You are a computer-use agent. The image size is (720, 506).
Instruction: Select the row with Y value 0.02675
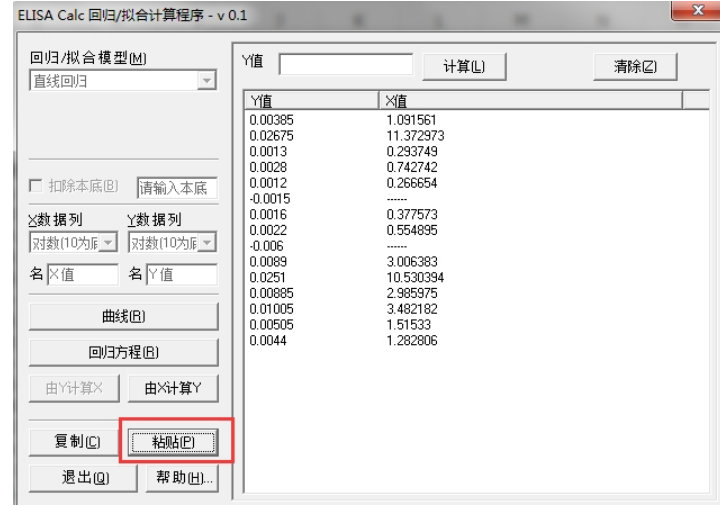coord(477,135)
